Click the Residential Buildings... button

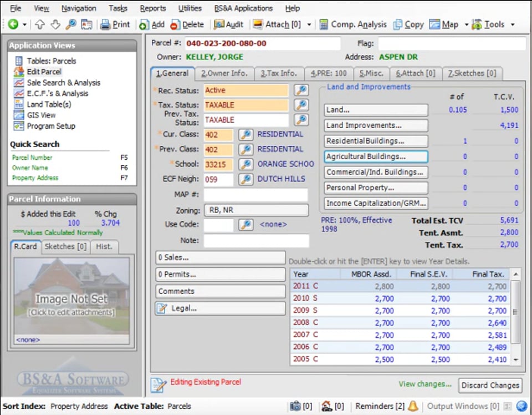(x=376, y=141)
